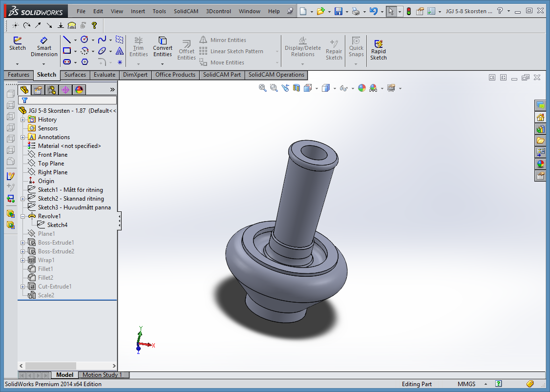550x392 pixels.
Task: Click the Convert Entities tool
Action: tap(162, 47)
